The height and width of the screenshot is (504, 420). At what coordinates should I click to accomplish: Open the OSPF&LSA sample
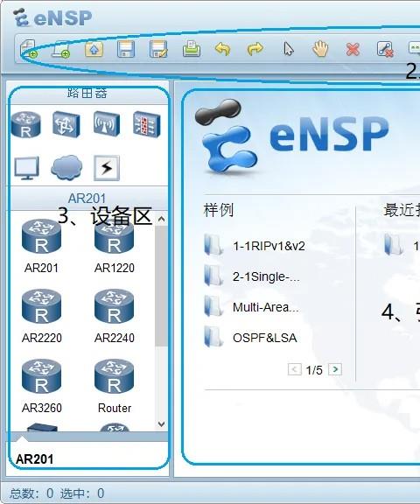pos(250,338)
